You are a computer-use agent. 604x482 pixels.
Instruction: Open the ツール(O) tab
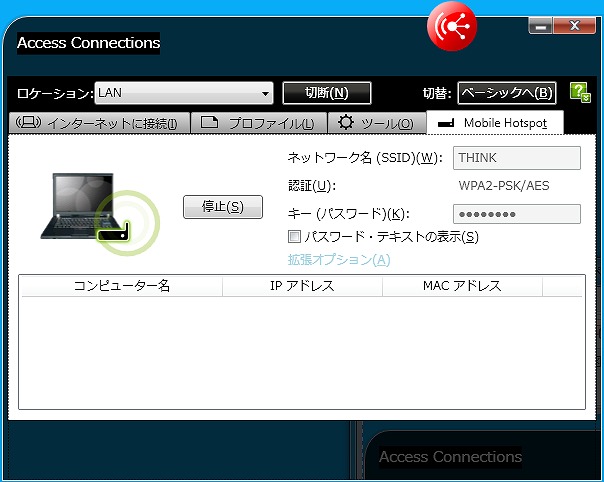(x=377, y=123)
